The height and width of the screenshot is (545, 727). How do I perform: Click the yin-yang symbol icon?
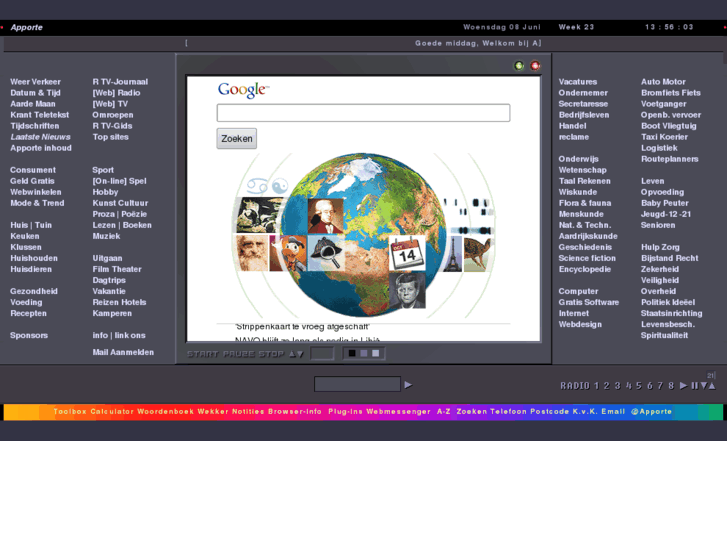[279, 186]
